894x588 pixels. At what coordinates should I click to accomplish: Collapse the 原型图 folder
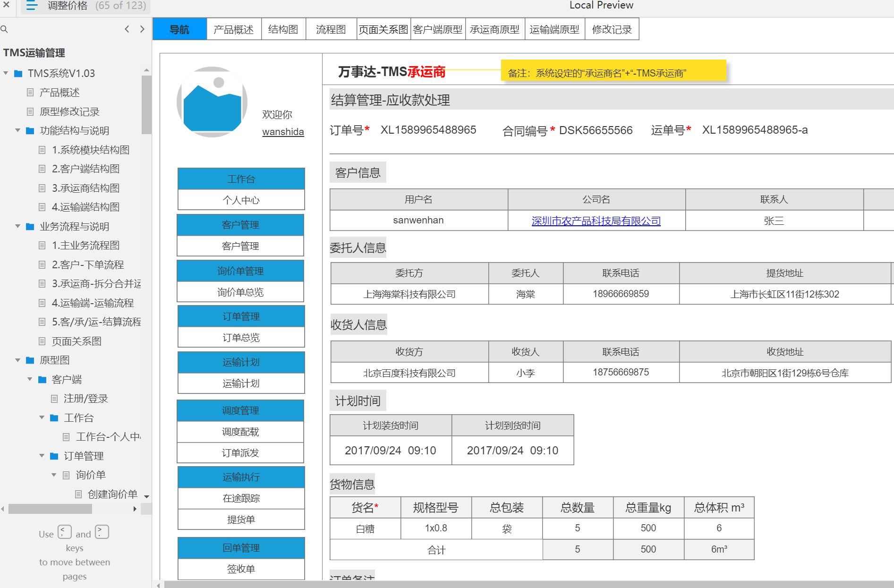pos(18,360)
